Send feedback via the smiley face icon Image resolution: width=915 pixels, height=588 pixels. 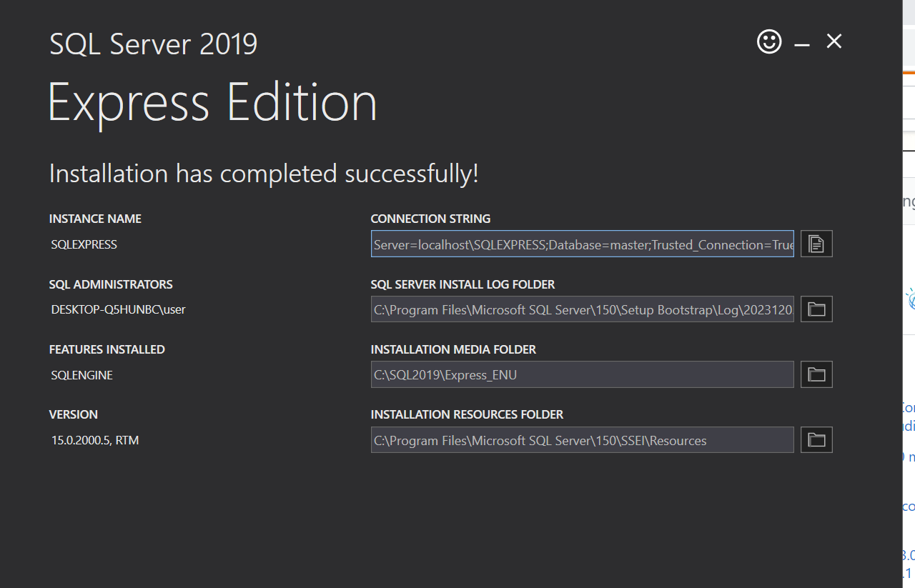(x=769, y=41)
